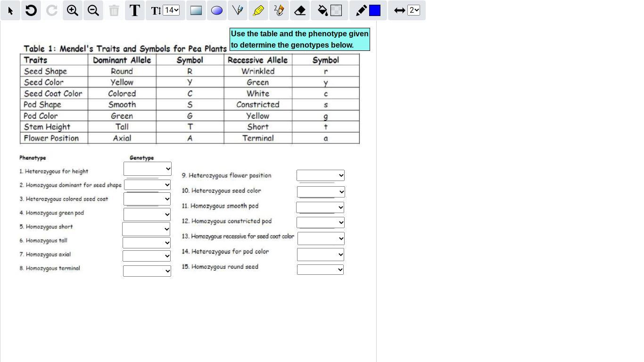The width and height of the screenshot is (644, 362).
Task: Zoom in with the magnifier plus
Action: click(73, 10)
